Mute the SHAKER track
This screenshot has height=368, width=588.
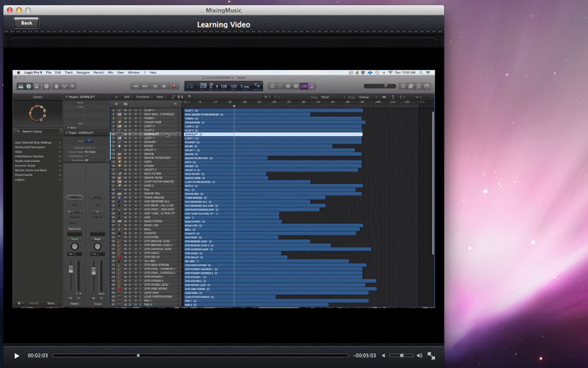[126, 142]
